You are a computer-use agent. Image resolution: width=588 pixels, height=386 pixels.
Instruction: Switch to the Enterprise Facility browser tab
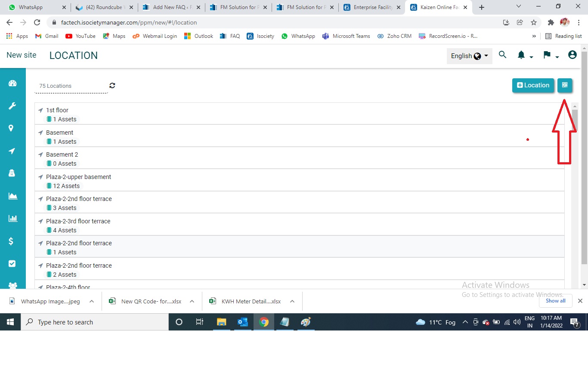[x=372, y=7]
